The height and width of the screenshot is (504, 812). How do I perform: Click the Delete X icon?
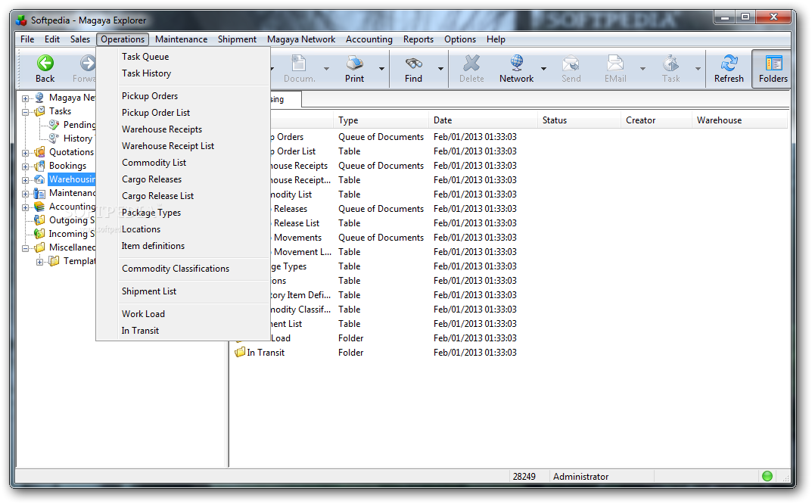click(471, 64)
